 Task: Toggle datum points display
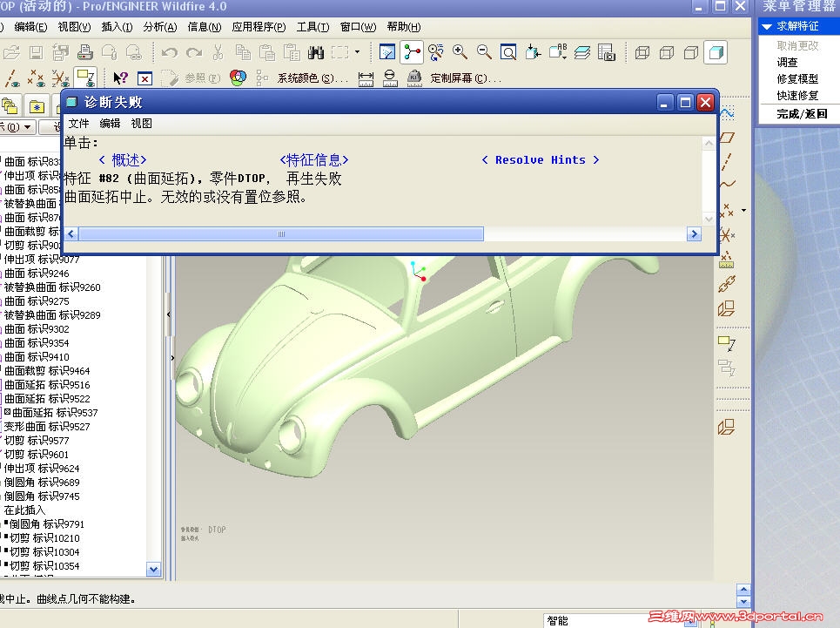click(x=37, y=78)
